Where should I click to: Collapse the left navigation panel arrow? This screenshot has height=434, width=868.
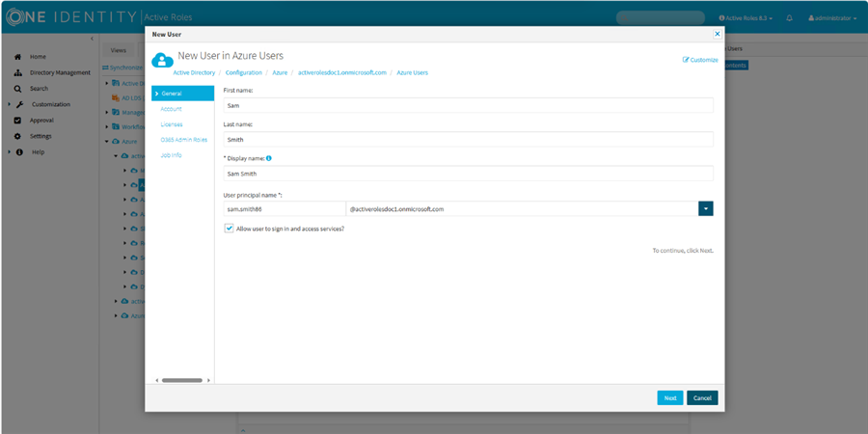tap(92, 39)
